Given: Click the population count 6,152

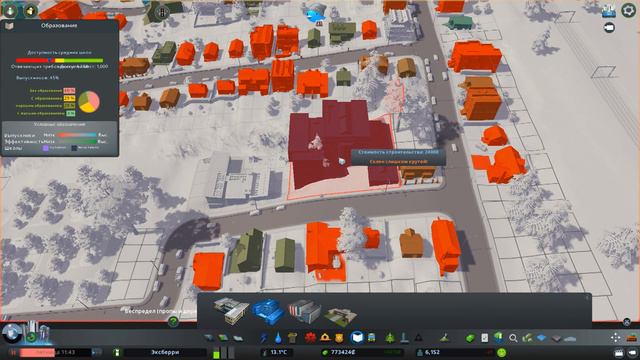Looking at the screenshot, I should click(x=432, y=352).
